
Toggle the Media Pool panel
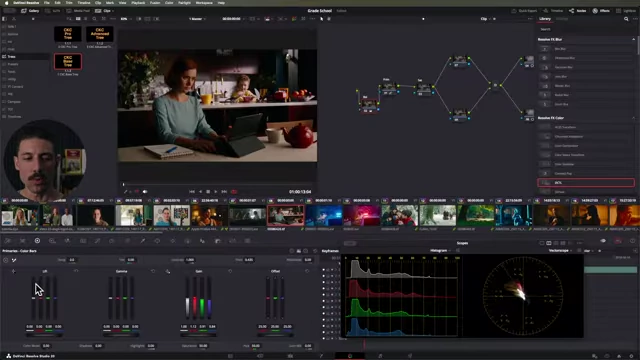point(78,11)
